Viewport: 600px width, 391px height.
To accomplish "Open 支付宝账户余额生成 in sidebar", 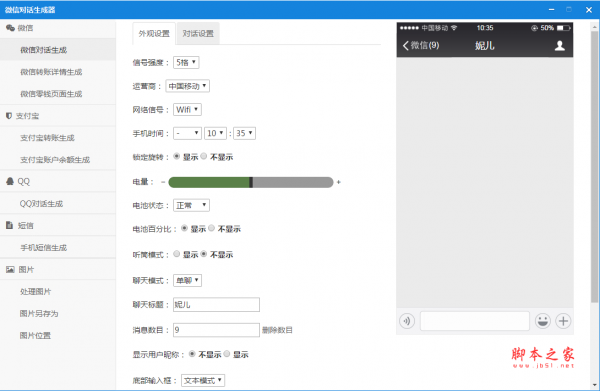I will click(x=58, y=160).
